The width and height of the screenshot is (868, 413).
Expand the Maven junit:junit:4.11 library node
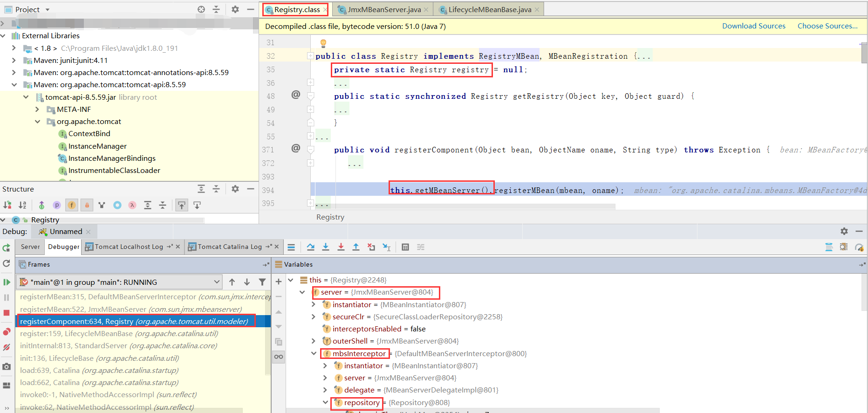click(14, 60)
